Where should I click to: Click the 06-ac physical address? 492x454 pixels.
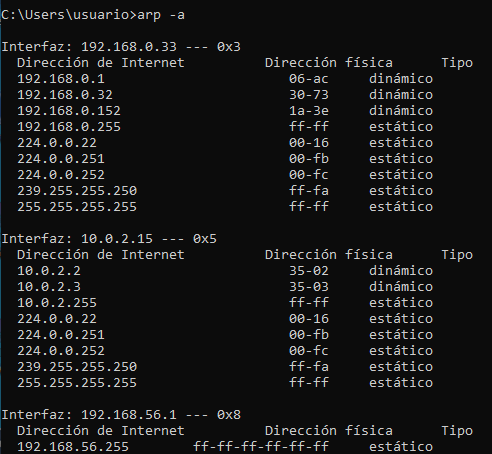click(x=309, y=79)
